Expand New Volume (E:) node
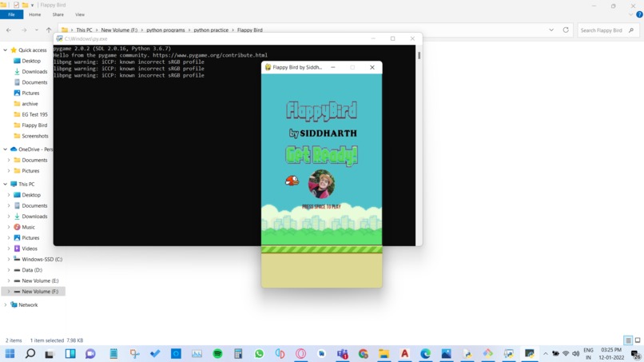This screenshot has width=644, height=362. coord(9,280)
